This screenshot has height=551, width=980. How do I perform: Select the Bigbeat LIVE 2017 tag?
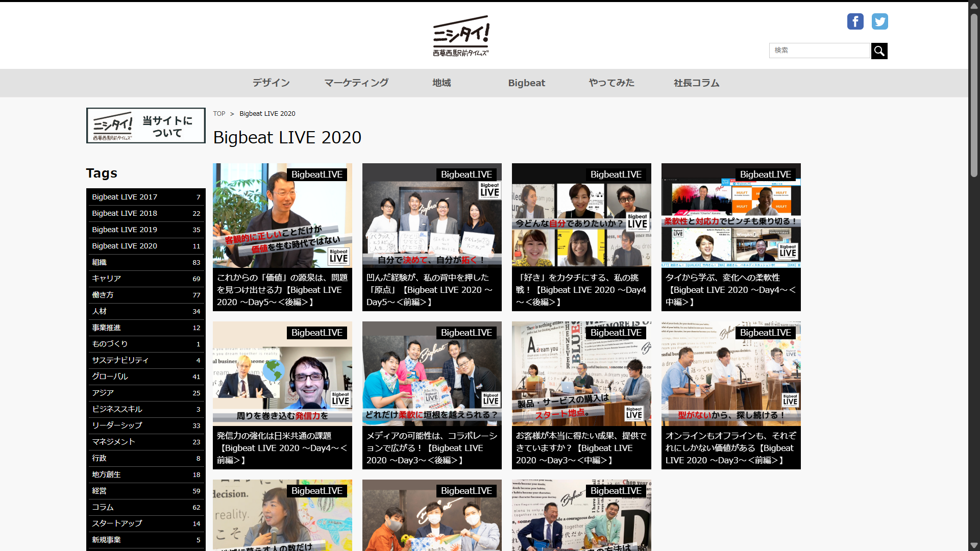pos(146,197)
